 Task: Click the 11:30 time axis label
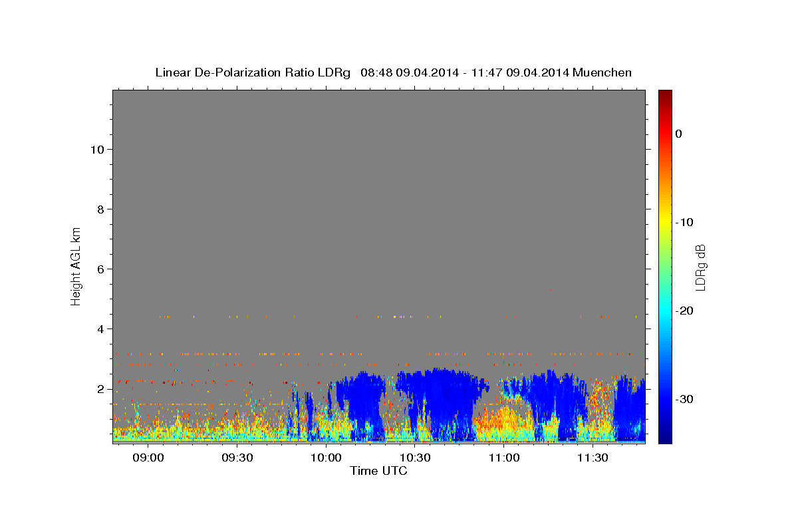pyautogui.click(x=593, y=458)
